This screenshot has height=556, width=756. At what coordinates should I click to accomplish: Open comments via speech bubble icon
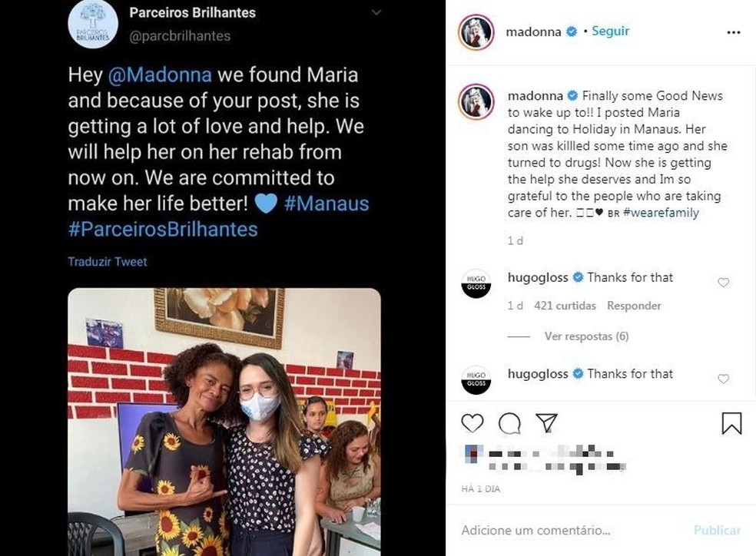(510, 423)
